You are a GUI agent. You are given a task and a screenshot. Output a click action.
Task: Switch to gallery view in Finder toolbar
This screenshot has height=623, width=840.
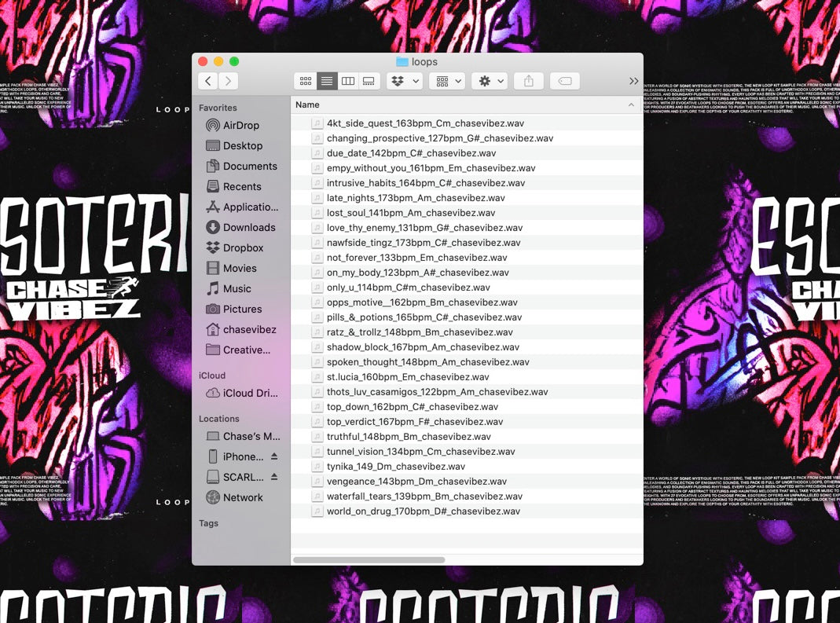tap(369, 82)
